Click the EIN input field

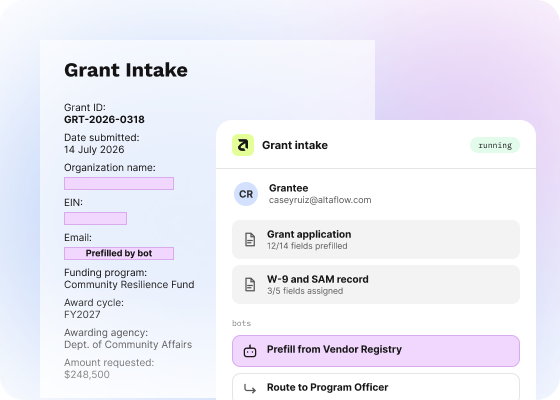pyautogui.click(x=95, y=219)
